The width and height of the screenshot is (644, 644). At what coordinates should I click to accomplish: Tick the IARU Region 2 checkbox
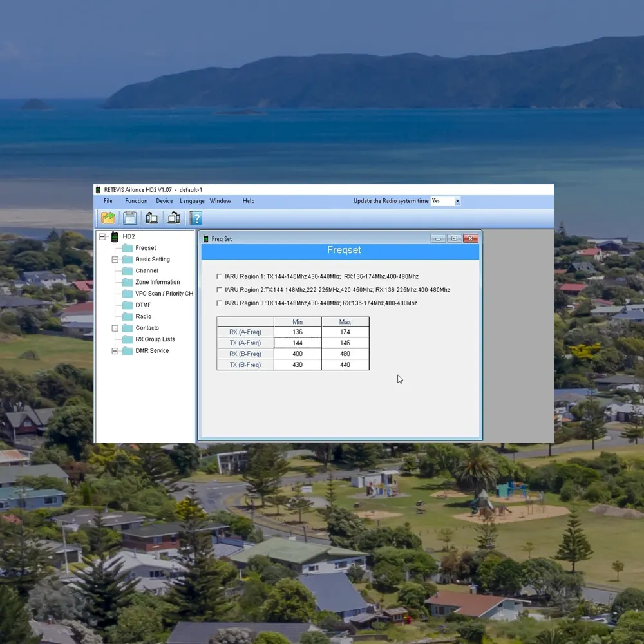(x=220, y=290)
